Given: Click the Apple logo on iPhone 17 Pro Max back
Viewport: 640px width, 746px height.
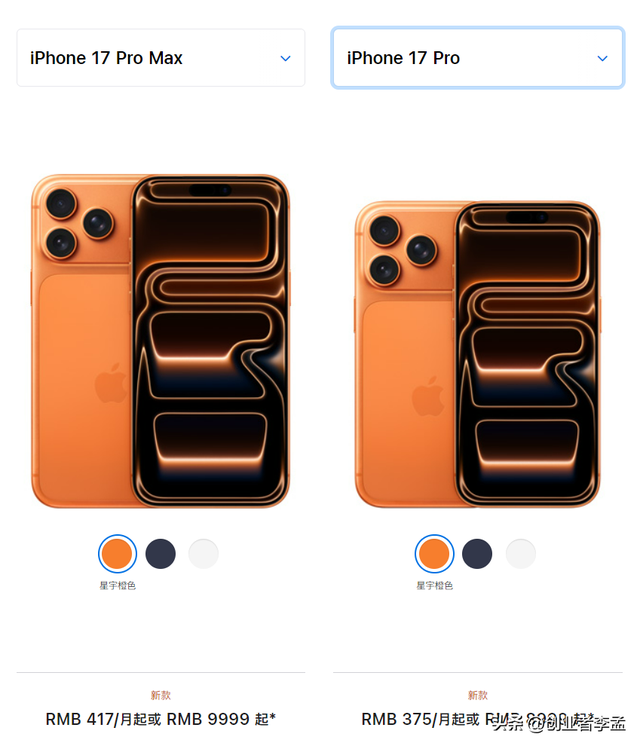Looking at the screenshot, I should click(x=110, y=383).
